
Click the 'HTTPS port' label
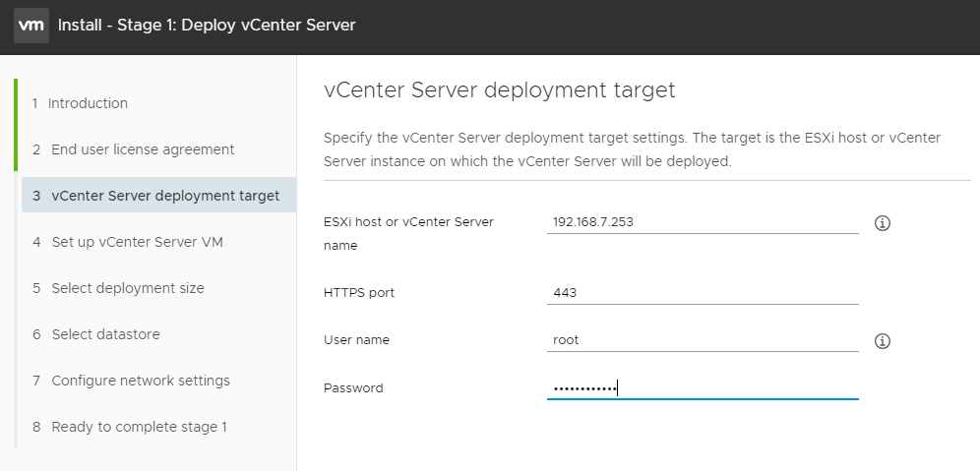(359, 293)
